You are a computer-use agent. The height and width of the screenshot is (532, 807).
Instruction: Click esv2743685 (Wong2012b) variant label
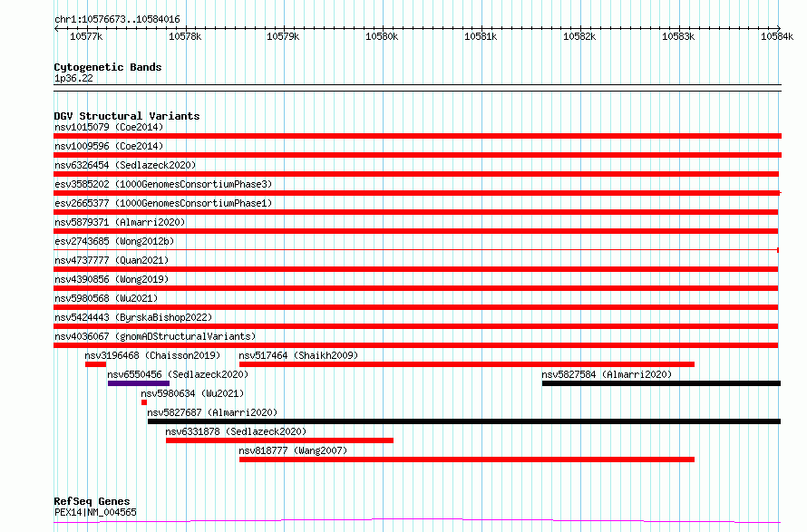pyautogui.click(x=114, y=241)
